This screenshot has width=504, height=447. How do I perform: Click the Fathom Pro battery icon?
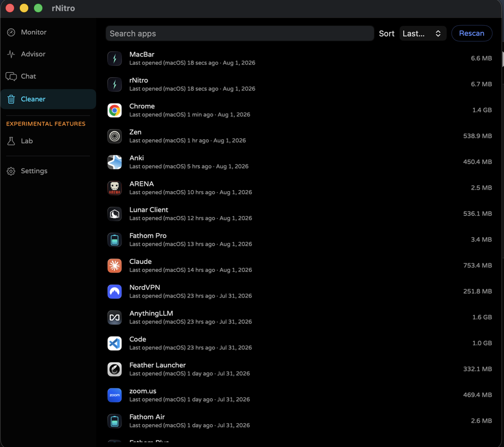[x=114, y=240]
